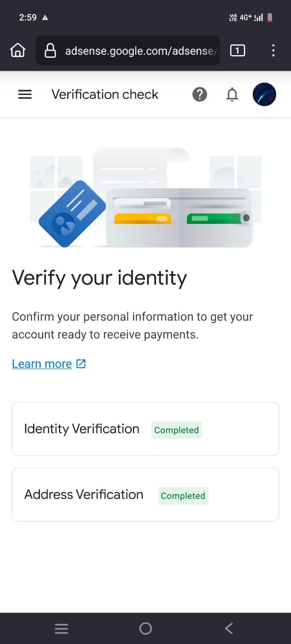Open the hamburger navigation menu

(x=25, y=95)
